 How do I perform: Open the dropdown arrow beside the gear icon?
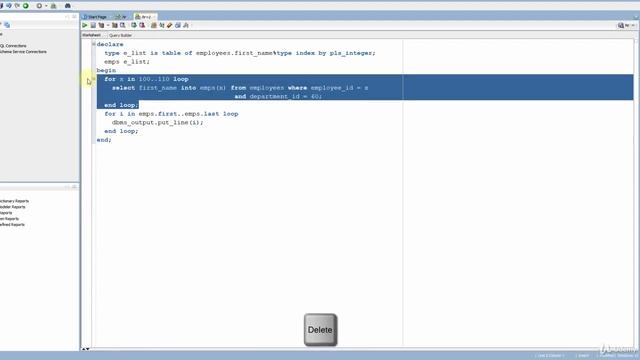pos(46,6)
